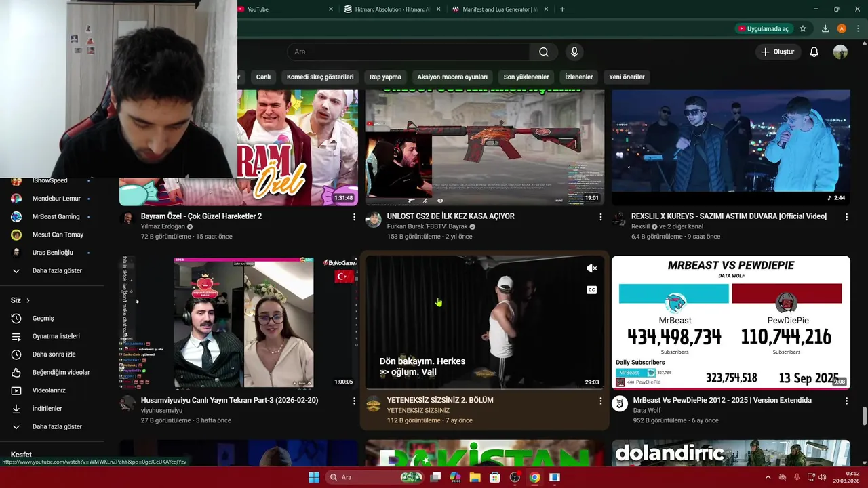Select Son yüklenenler chip

[x=526, y=77]
